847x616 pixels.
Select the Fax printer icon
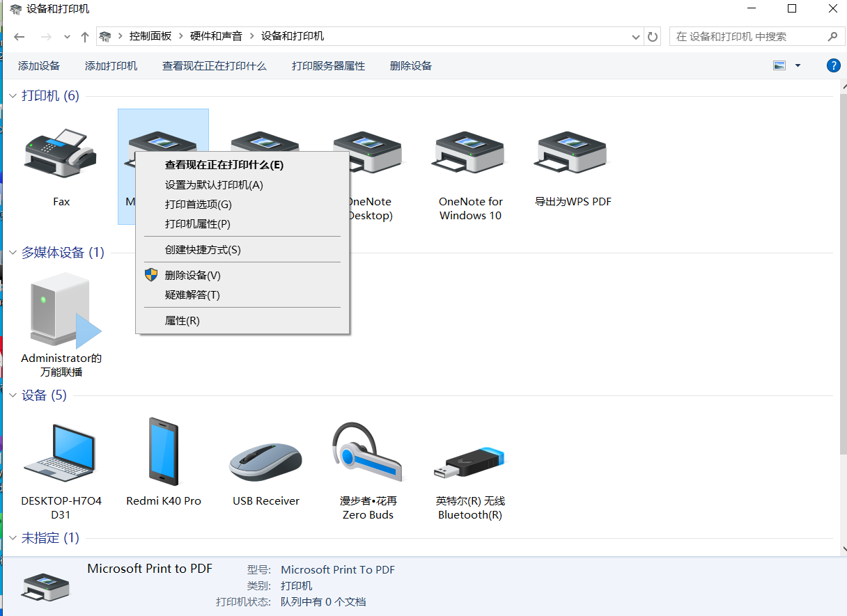61,154
